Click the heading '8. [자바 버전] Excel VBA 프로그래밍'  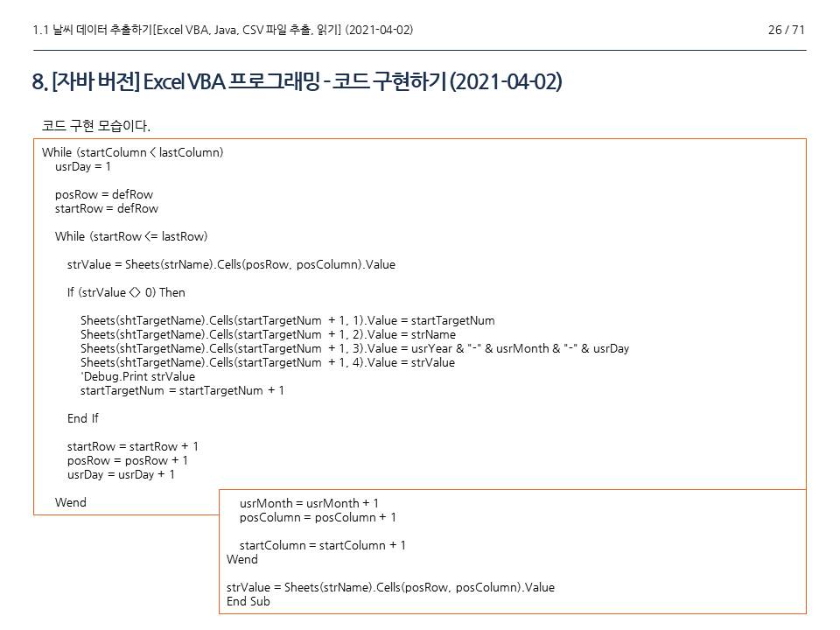point(176,81)
